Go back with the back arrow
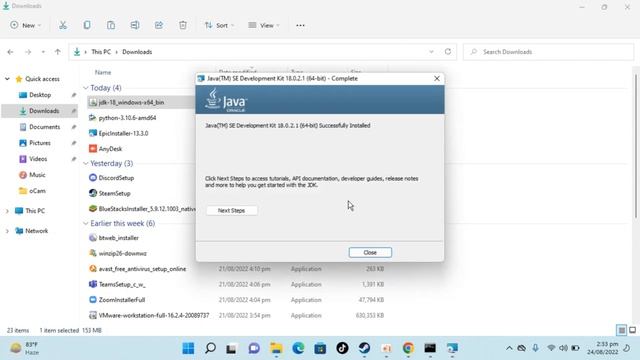Image resolution: width=640 pixels, height=360 pixels. (x=10, y=52)
